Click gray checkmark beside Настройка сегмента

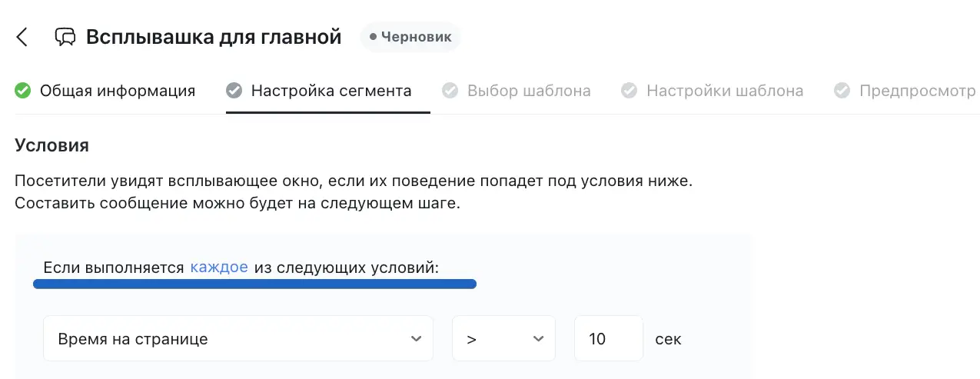pos(234,91)
